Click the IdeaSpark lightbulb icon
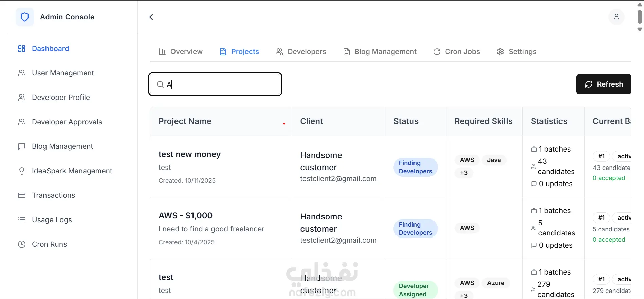The image size is (644, 299). coord(22,171)
